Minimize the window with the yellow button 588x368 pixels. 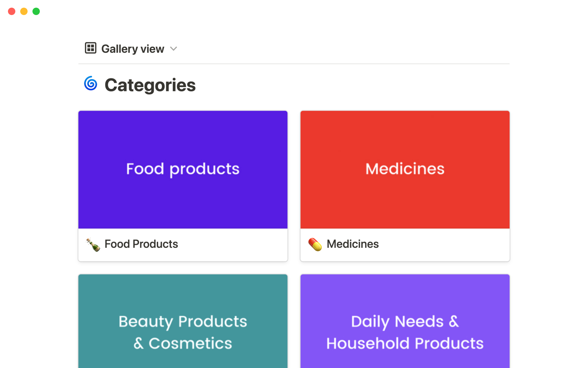click(x=24, y=11)
